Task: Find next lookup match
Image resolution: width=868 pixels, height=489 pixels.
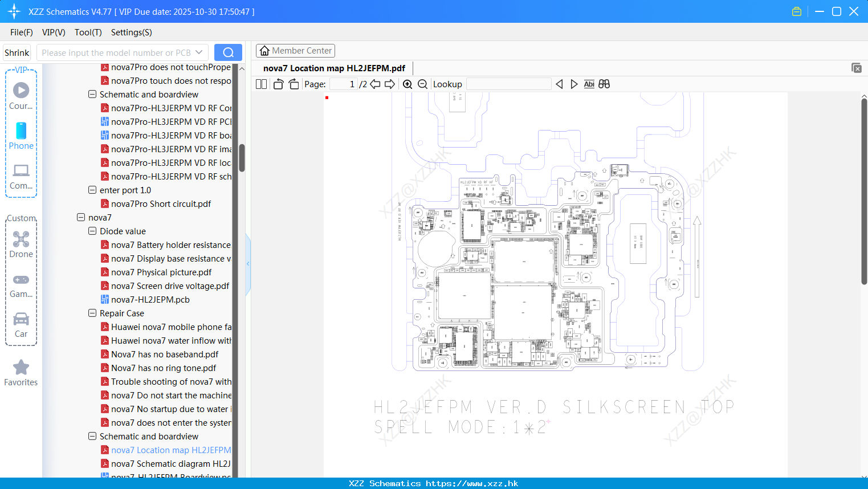Action: tap(574, 84)
